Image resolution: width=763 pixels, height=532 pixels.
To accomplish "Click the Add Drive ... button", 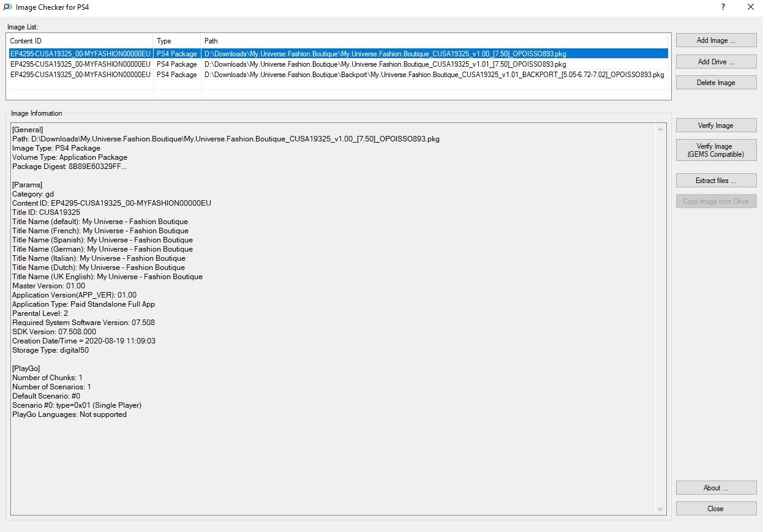I will click(716, 62).
